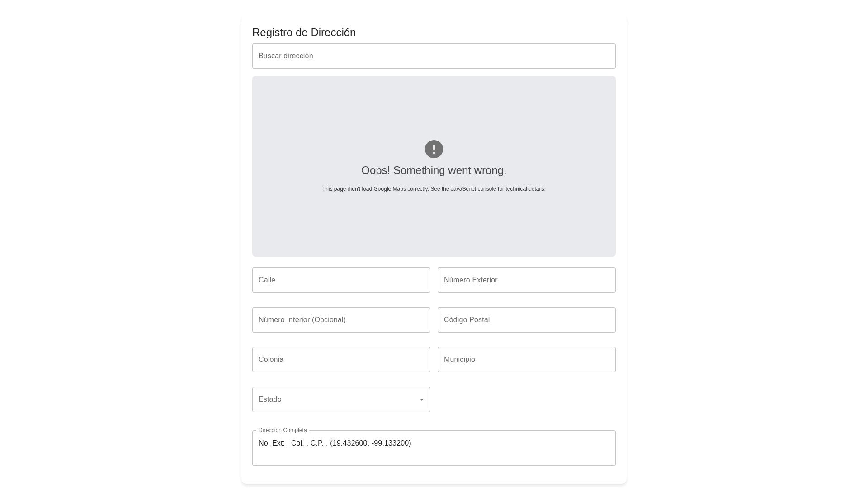Click into the Calle input
Viewport: 868px width, 488px height.
(341, 280)
